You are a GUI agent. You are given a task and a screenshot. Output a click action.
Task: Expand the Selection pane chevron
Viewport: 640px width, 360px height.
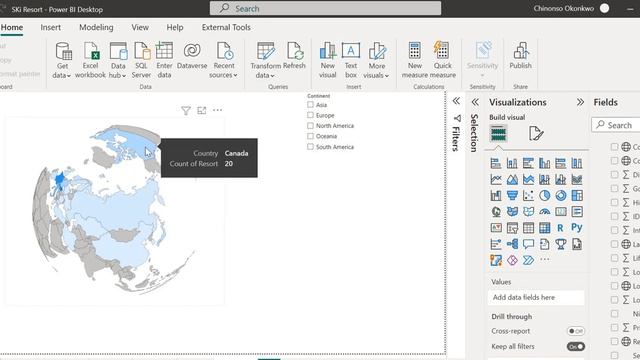click(x=475, y=102)
